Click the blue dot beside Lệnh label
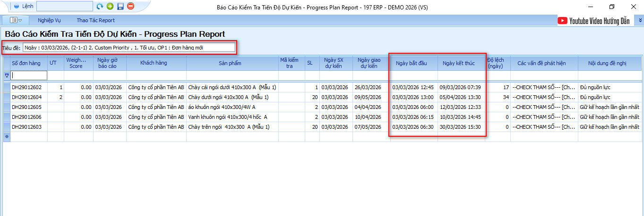The image size is (644, 216). 17,7
